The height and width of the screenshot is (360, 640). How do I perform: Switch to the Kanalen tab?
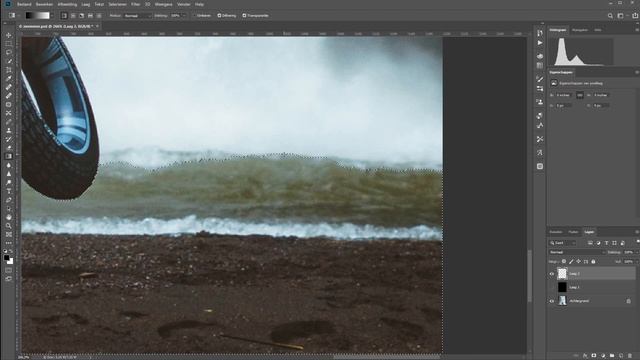[x=556, y=232]
